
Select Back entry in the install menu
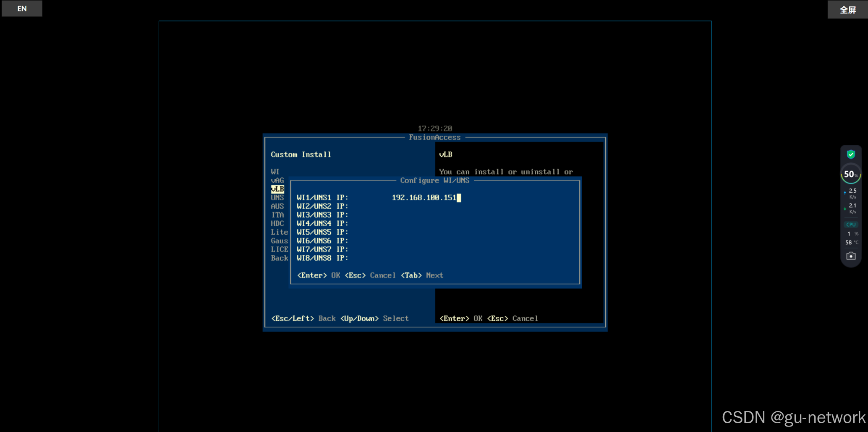(280, 258)
